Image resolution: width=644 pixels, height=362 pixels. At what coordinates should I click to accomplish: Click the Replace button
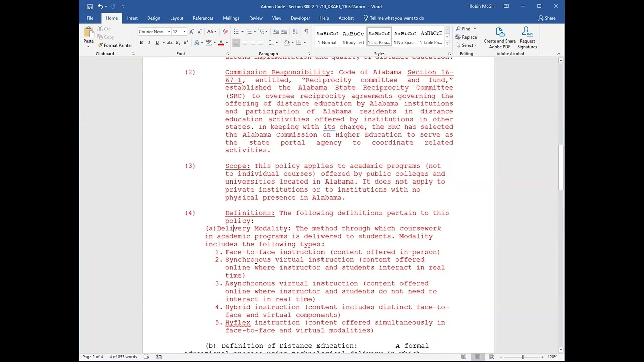click(466, 37)
